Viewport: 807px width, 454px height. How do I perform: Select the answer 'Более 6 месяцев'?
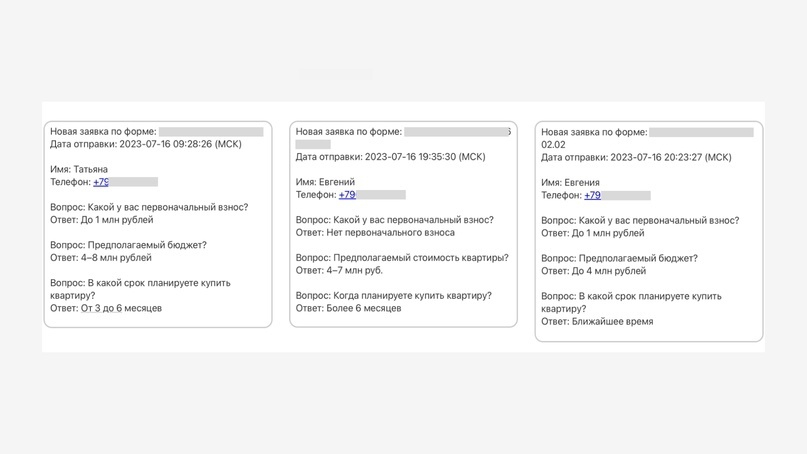tap(348, 308)
